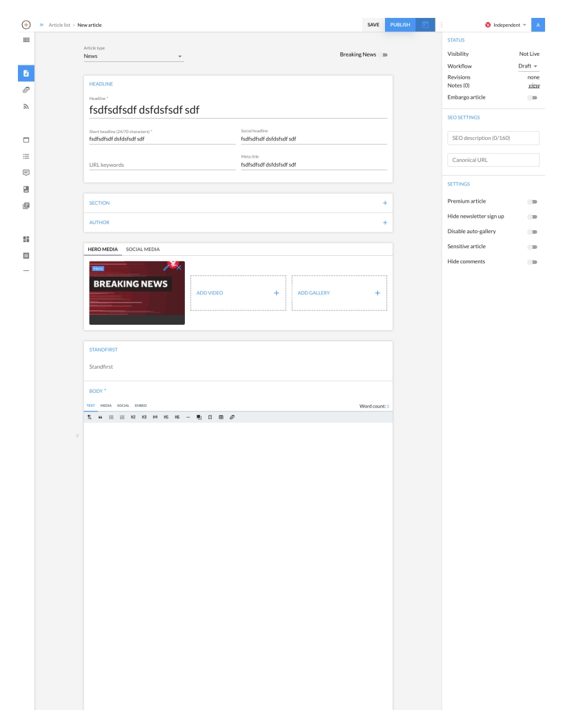Insert a link from toolbar
The image size is (563, 728).
pos(233,417)
